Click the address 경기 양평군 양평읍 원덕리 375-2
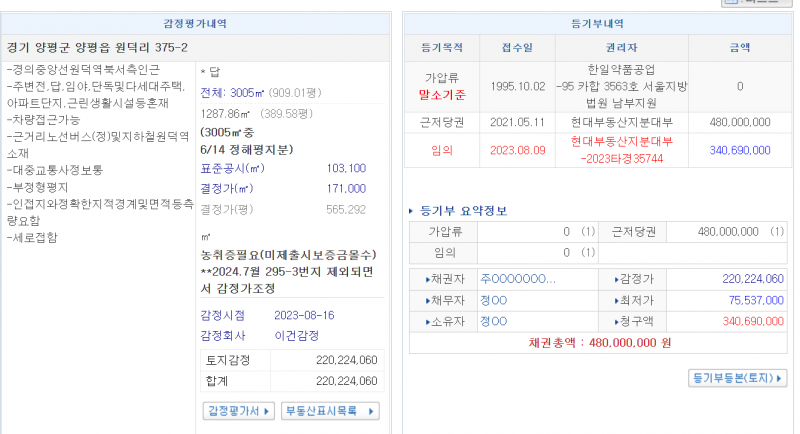800x434 pixels. 97,47
